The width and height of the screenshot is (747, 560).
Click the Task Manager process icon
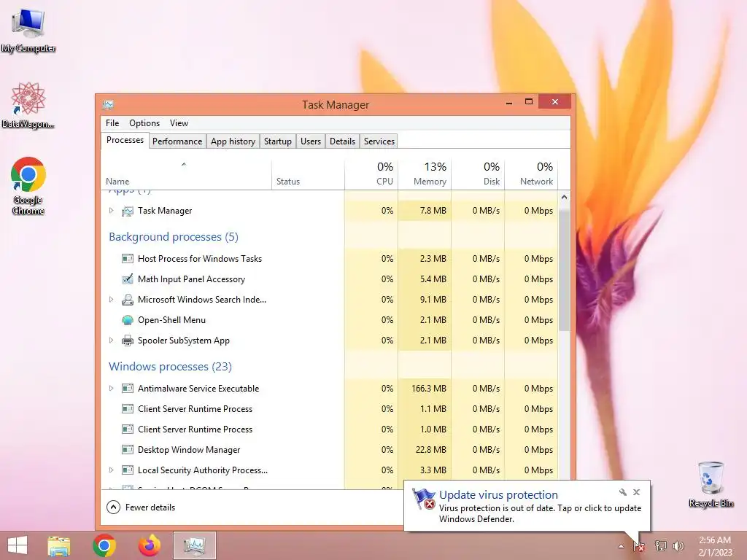[127, 211]
